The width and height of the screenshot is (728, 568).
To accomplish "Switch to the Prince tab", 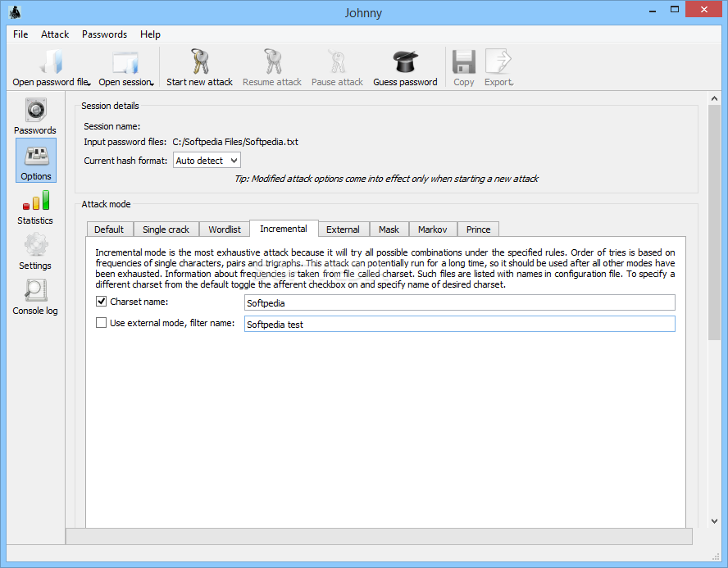I will pyautogui.click(x=479, y=229).
